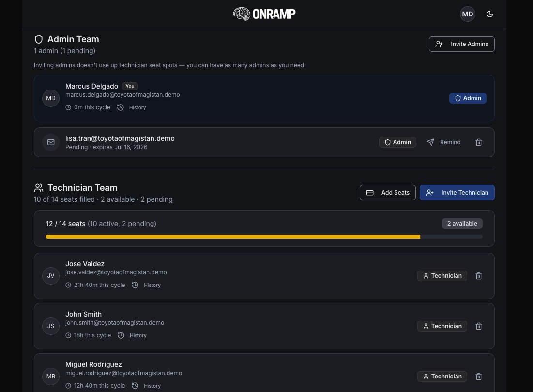Viewport: 533px width, 392px height.
Task: Delete the pending lisa.tran invite
Action: tap(479, 142)
